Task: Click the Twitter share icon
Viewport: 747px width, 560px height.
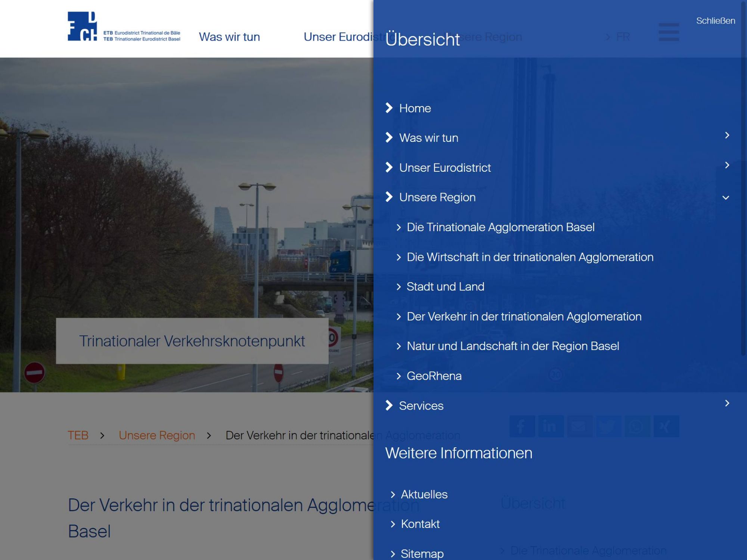Action: (608, 426)
